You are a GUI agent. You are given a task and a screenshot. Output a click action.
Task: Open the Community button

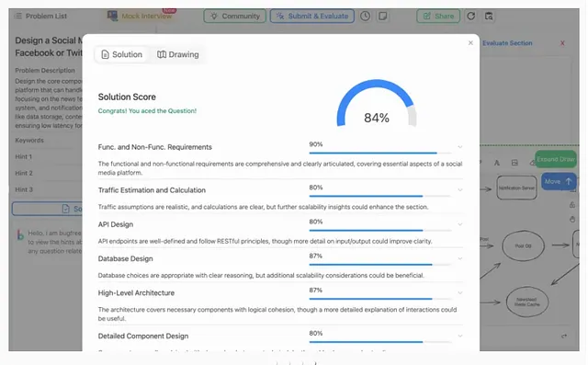235,17
